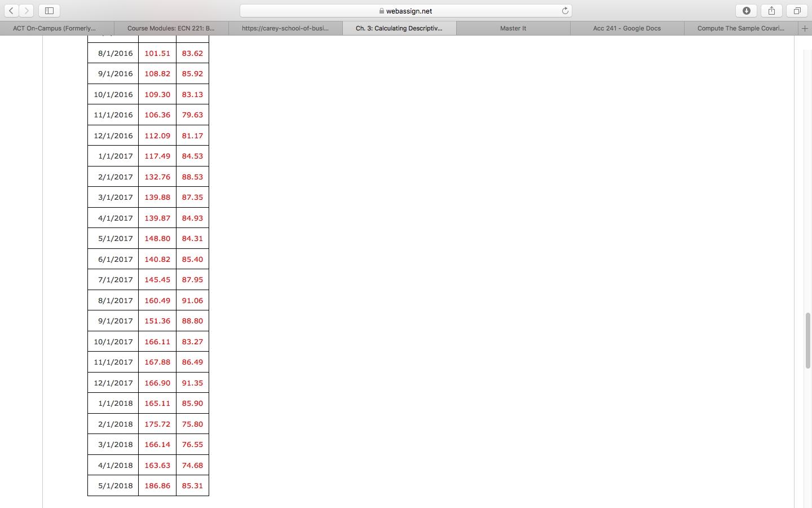Click the vertical page scrollbar thumb
Screen dimensions: 812x508
[x=807, y=340]
